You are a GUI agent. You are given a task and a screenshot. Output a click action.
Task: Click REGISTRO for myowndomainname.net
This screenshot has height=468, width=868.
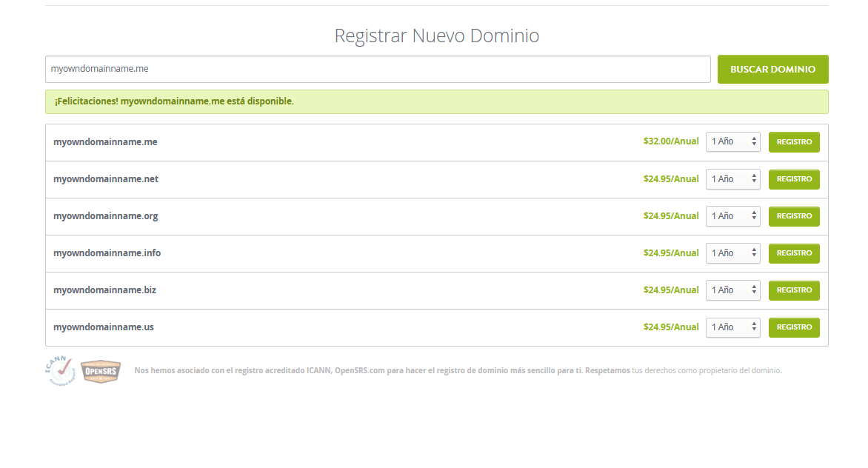(x=794, y=178)
